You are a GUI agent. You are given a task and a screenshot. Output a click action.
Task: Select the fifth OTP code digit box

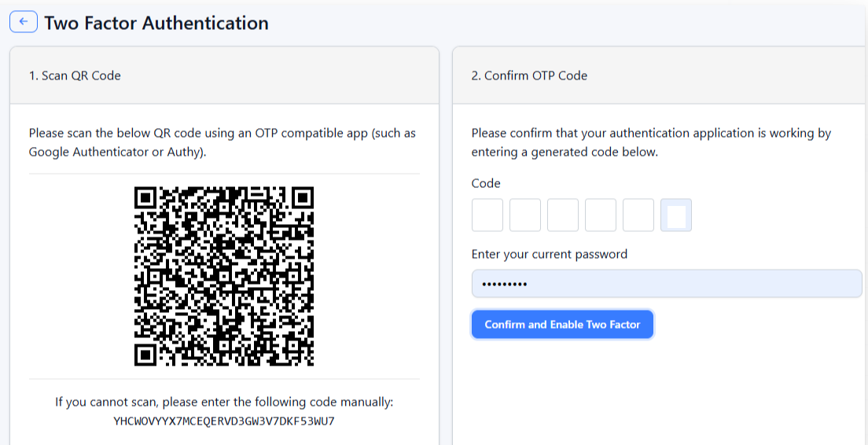[638, 215]
